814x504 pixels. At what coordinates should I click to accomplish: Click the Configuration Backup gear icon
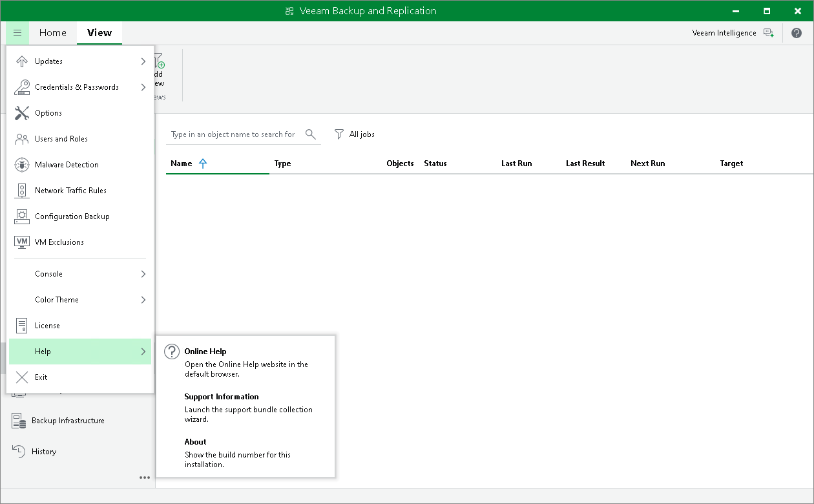[22, 216]
